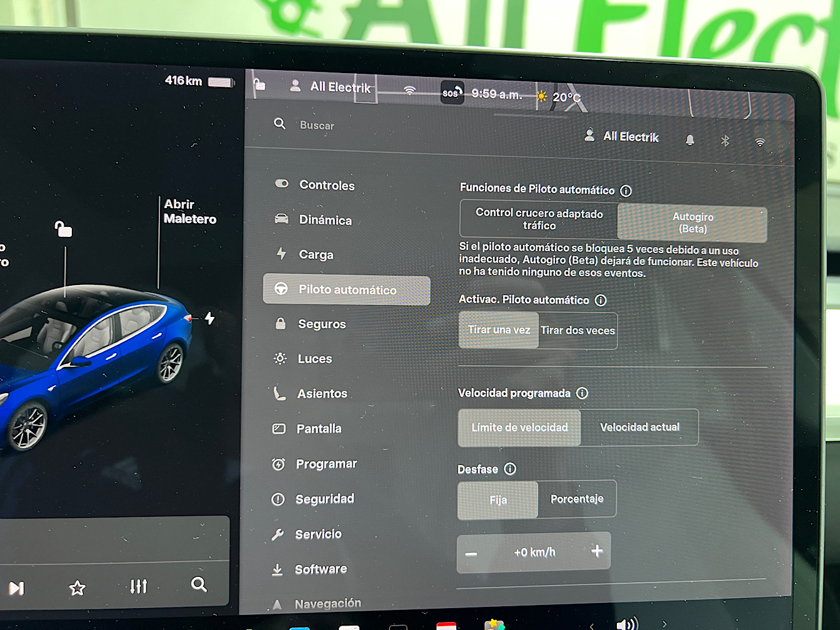This screenshot has width=840, height=630.
Task: Decrease speed offset with minus button
Action: pos(471,554)
